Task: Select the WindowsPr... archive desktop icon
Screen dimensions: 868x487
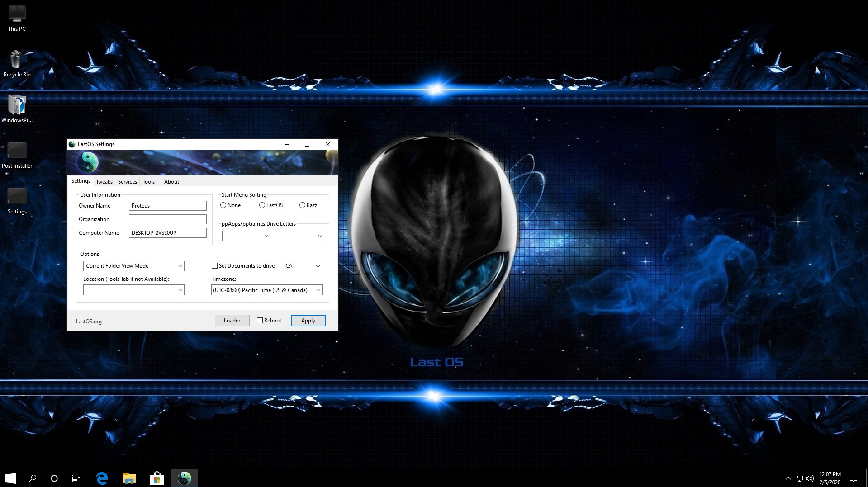Action: [x=17, y=109]
